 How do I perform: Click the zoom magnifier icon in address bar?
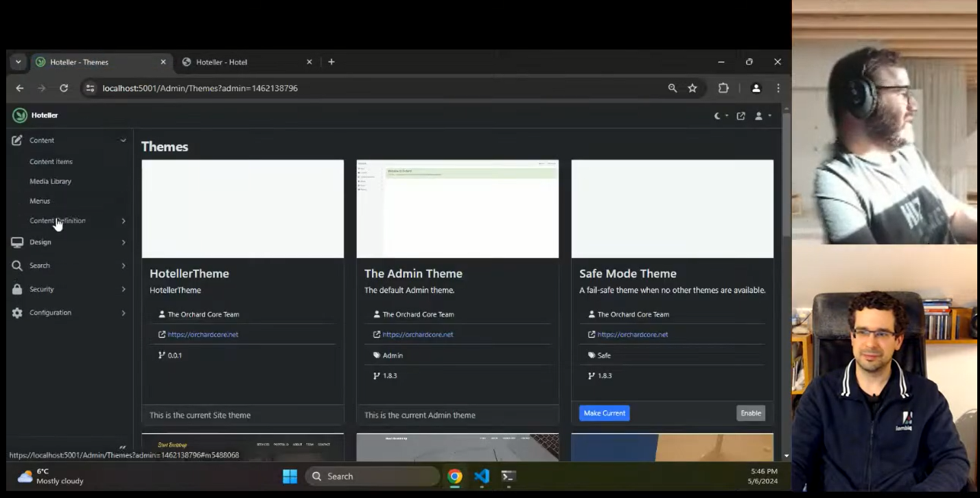(673, 88)
